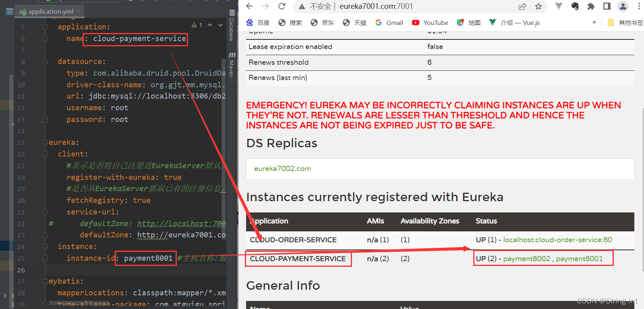Image resolution: width=644 pixels, height=309 pixels.
Task: Click the Renews threshold row label
Action: tap(279, 62)
